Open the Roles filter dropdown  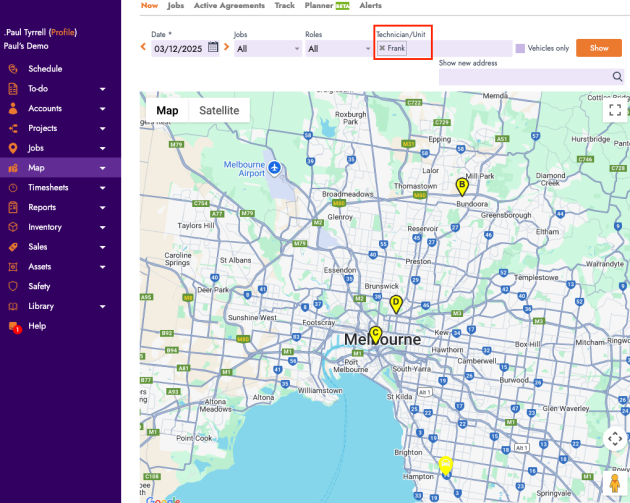[338, 48]
